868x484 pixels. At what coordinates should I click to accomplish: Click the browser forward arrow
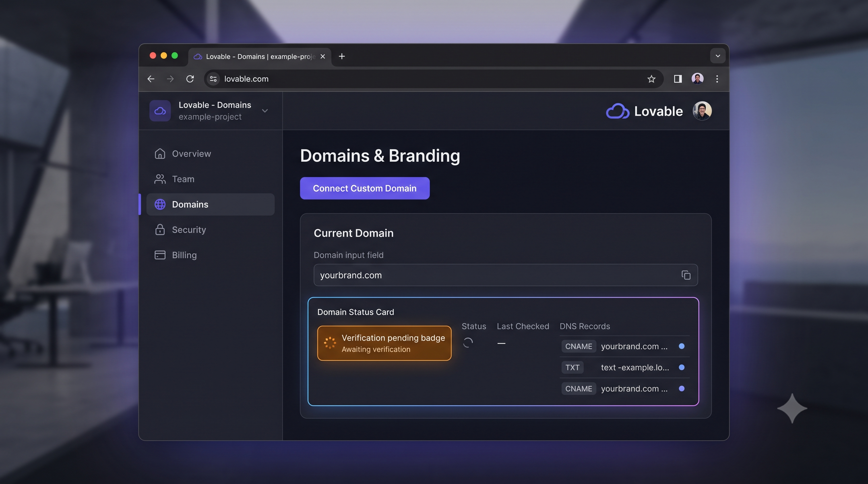tap(170, 79)
